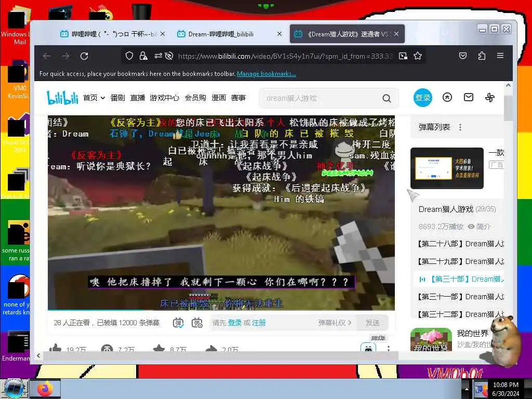Click the 登录 link in danmaku box
The width and height of the screenshot is (532, 399).
point(235,323)
